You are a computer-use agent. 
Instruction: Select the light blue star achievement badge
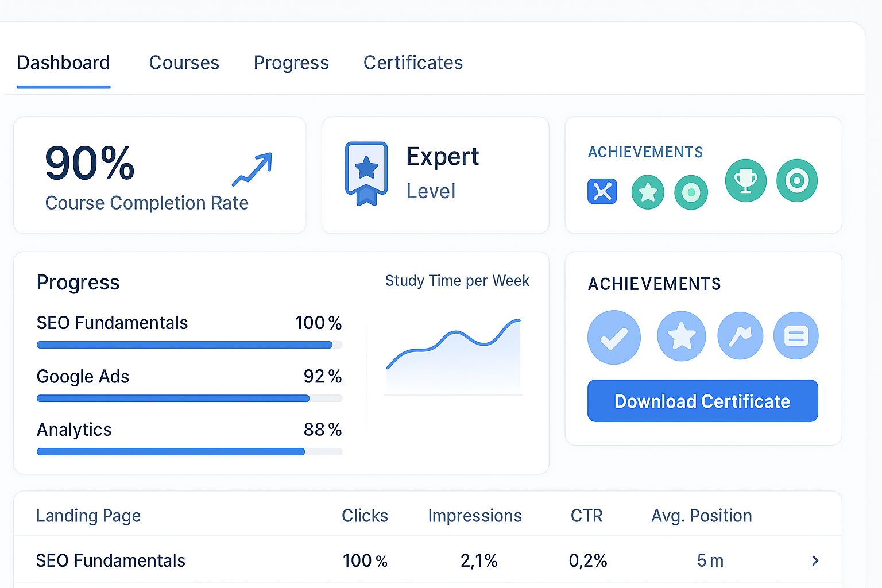pos(681,336)
